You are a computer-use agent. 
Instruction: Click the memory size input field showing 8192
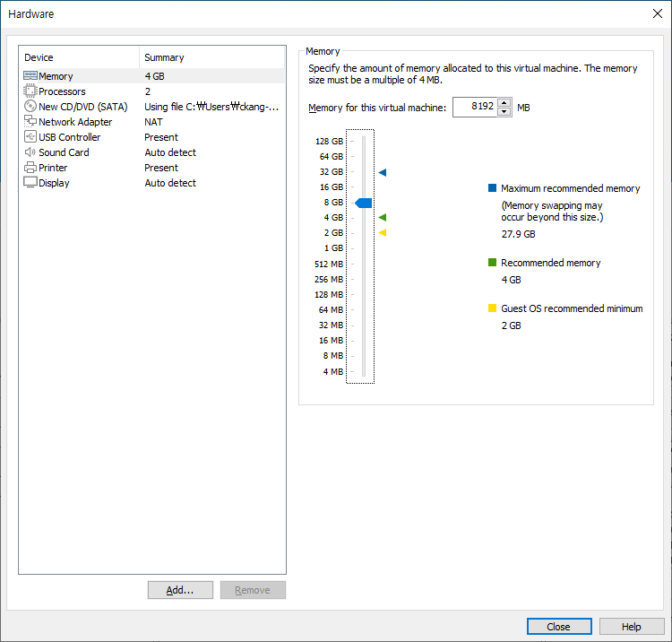[475, 107]
